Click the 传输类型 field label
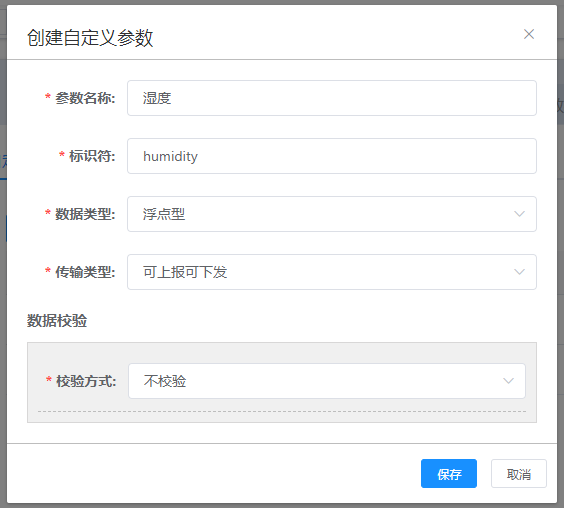Screen dimensions: 564x508 point(85,272)
